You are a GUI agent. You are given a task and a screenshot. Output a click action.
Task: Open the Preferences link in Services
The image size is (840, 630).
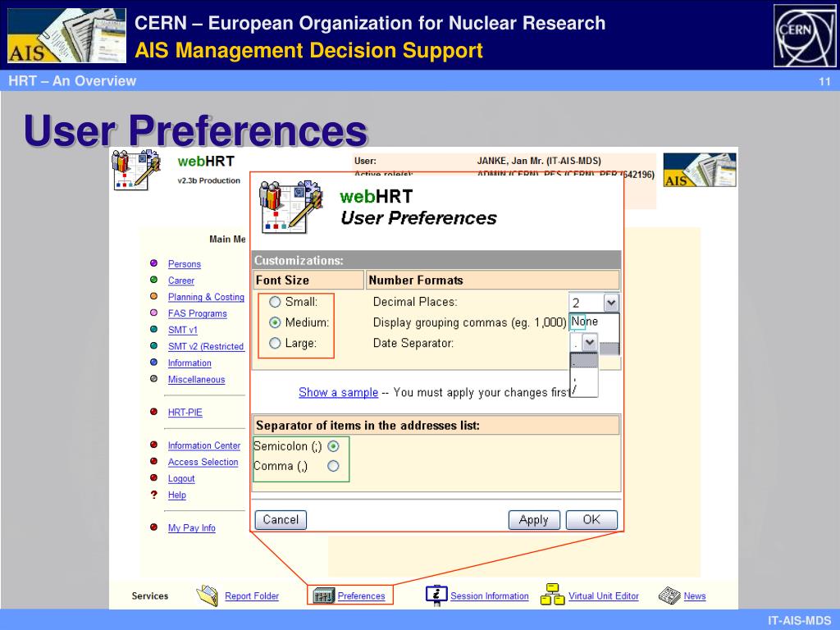pyautogui.click(x=361, y=596)
